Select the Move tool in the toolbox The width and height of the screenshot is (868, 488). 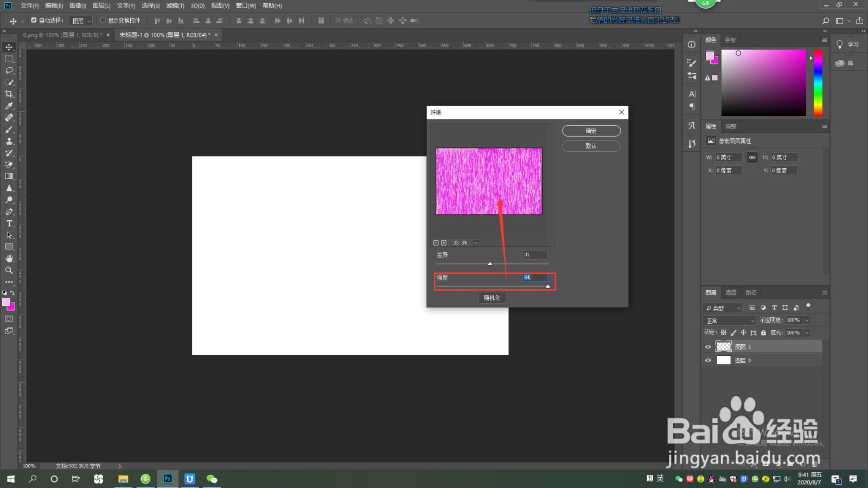9,47
